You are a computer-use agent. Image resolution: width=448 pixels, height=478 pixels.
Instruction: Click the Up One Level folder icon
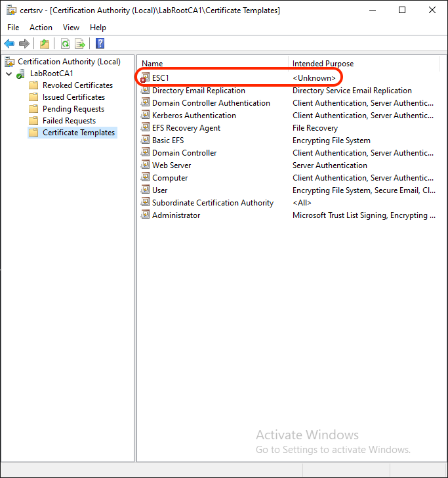[44, 43]
